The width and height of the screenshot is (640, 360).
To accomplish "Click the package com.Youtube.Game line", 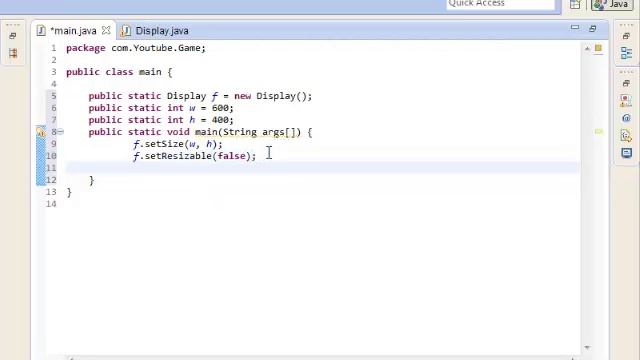I will tap(136, 48).
